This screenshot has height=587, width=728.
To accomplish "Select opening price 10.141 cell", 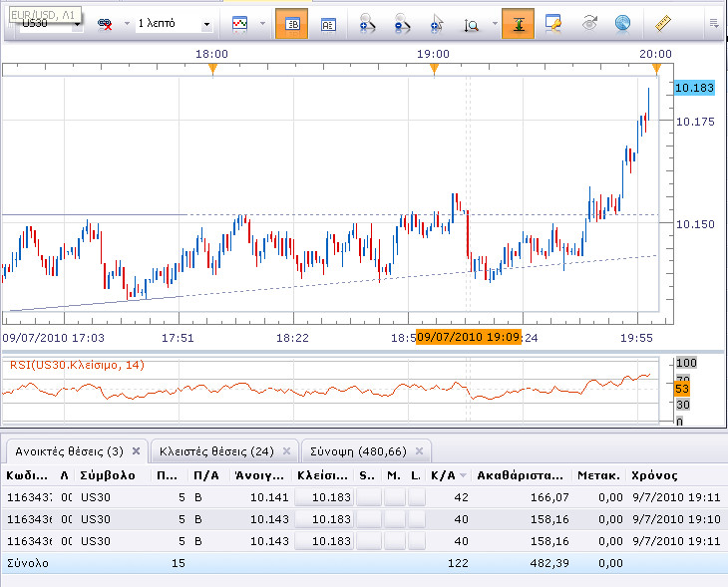I will [x=269, y=497].
